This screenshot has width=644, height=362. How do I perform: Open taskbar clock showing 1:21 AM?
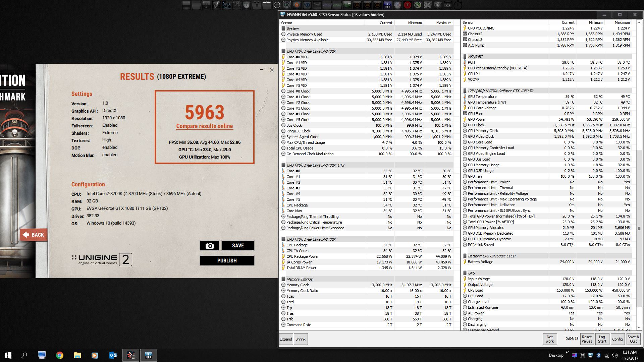630,355
